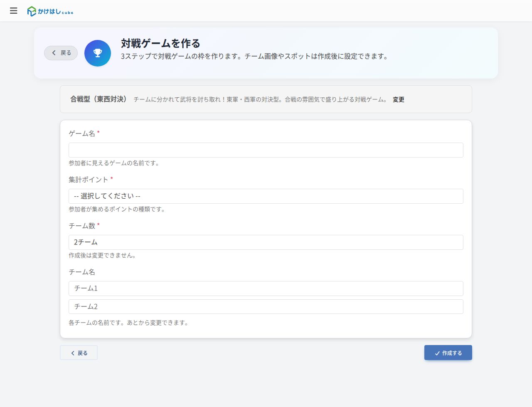The height and width of the screenshot is (407, 532).
Task: Open the hamburger navigation menu
Action: pyautogui.click(x=14, y=11)
